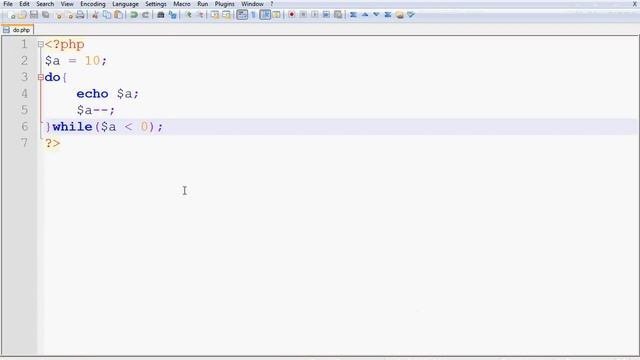This screenshot has height=360, width=640.
Task: Print the document using the Print icon
Action: (80, 15)
